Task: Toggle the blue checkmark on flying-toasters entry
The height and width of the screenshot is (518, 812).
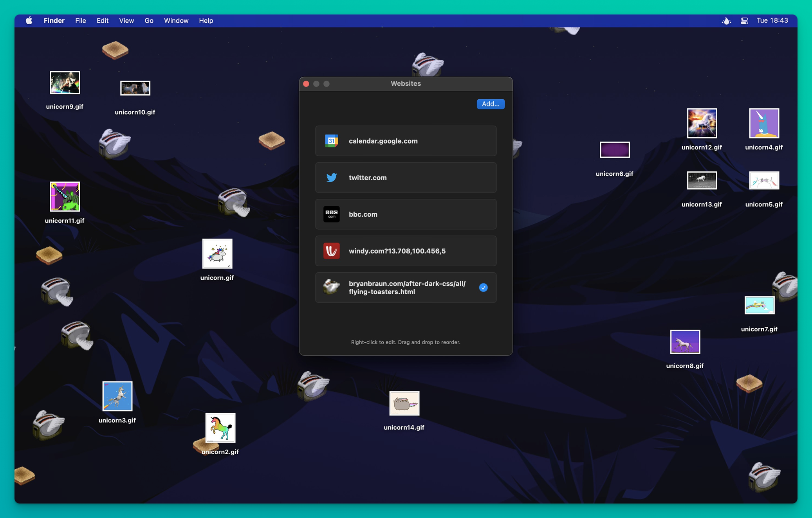Action: tap(483, 288)
